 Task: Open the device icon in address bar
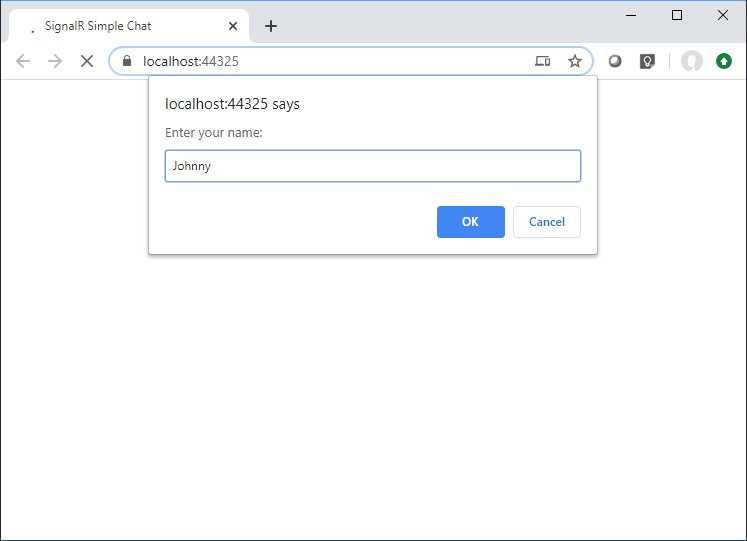pos(543,61)
